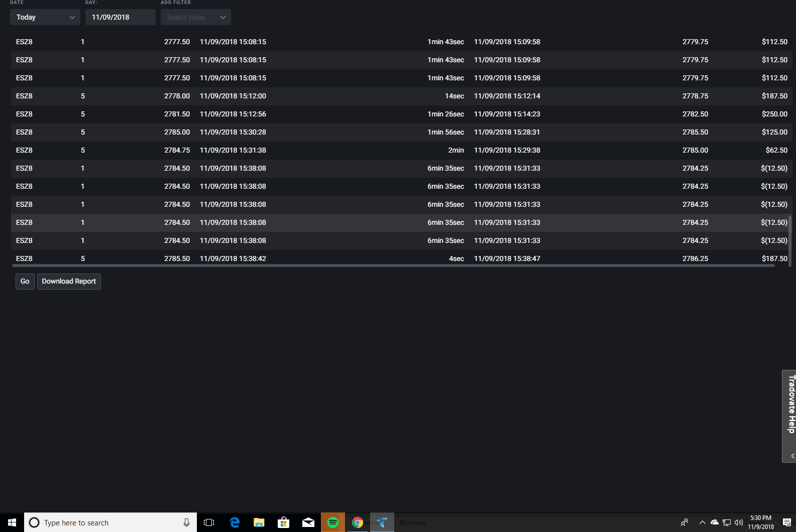Open Task View from the taskbar
Image resolution: width=796 pixels, height=532 pixels.
tap(209, 522)
